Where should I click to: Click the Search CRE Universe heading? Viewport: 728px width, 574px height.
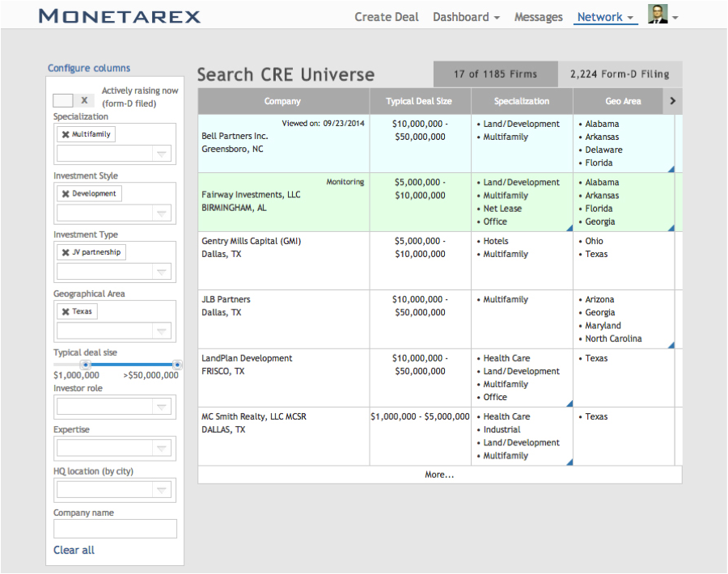point(286,74)
